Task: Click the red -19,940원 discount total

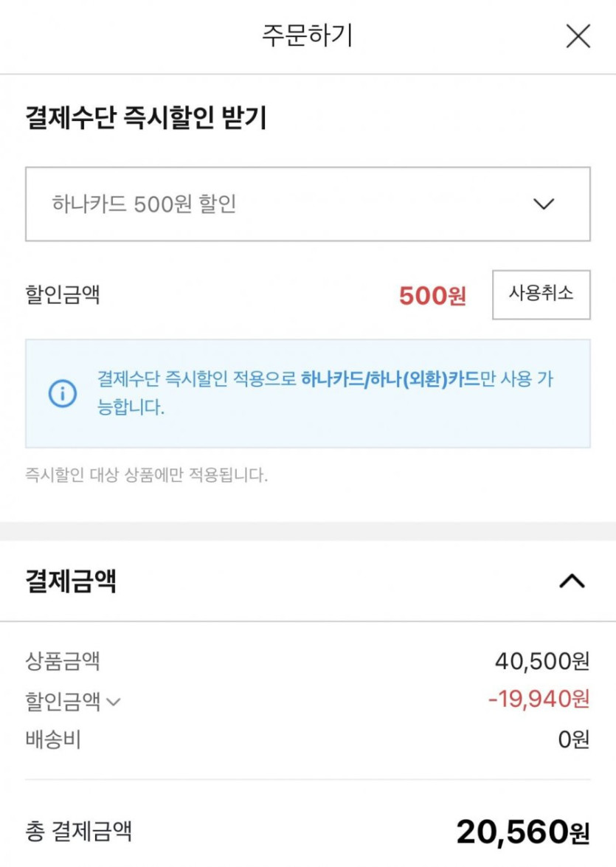Action: click(x=540, y=700)
